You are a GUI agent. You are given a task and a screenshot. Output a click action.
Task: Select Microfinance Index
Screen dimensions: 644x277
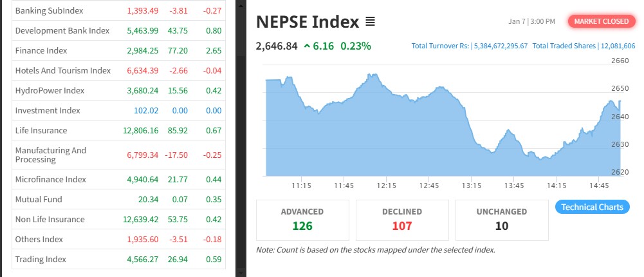pyautogui.click(x=50, y=180)
